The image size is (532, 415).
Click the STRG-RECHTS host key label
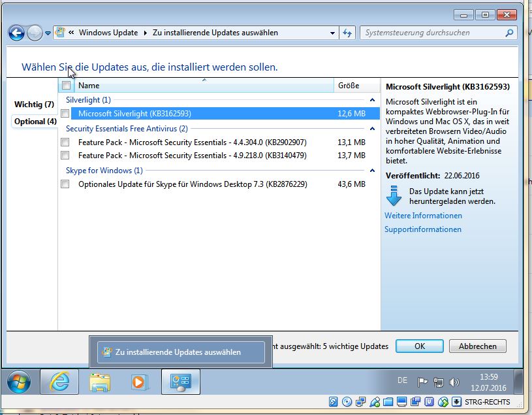pos(487,402)
